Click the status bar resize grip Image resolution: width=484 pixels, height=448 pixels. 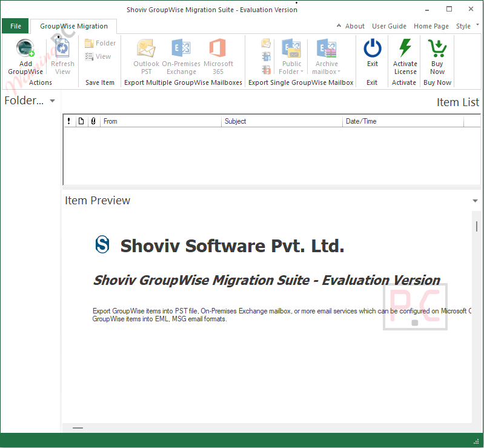[x=476, y=441]
